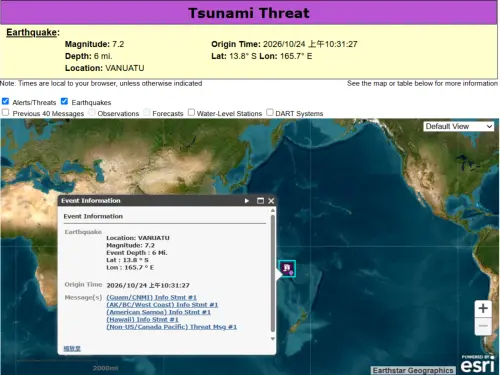Image resolution: width=500 pixels, height=375 pixels.
Task: Select Lat 13.8° S Lon 165.7° E text
Action: (x=262, y=56)
